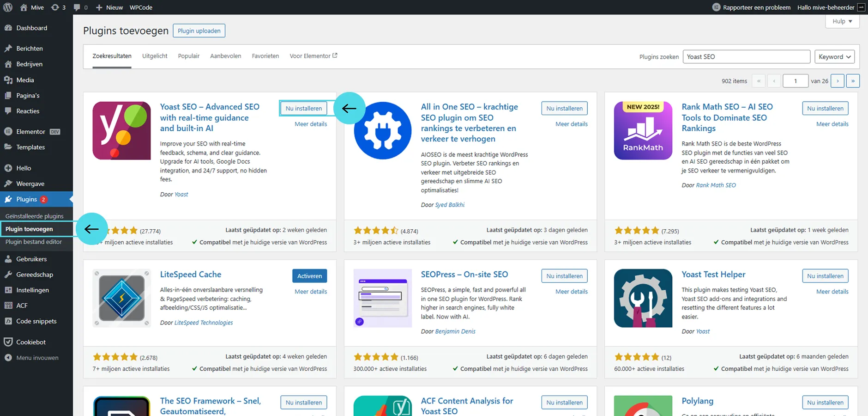Click the Plugin uploaden button

click(x=199, y=31)
